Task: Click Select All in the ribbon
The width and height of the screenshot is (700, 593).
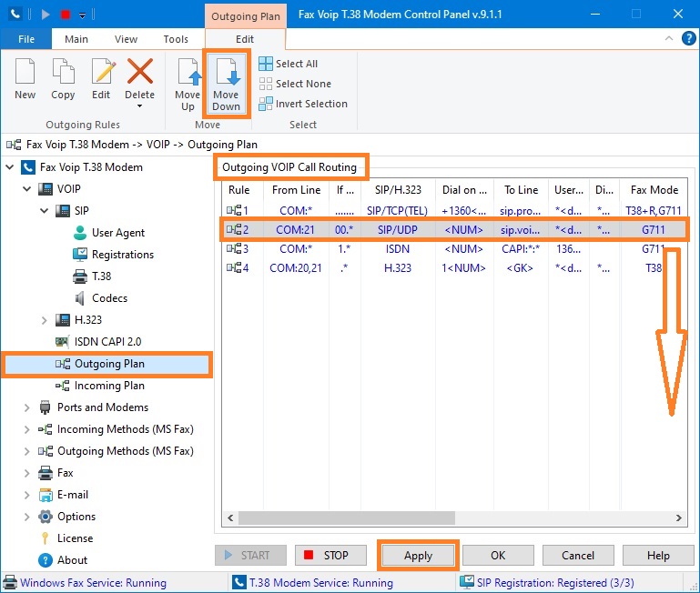Action: pyautogui.click(x=288, y=64)
